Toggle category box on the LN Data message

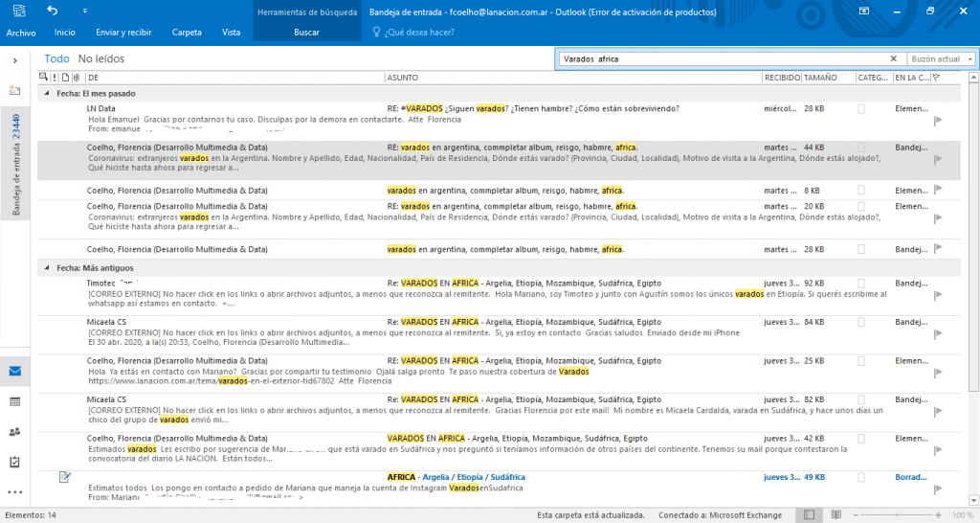[x=860, y=109]
